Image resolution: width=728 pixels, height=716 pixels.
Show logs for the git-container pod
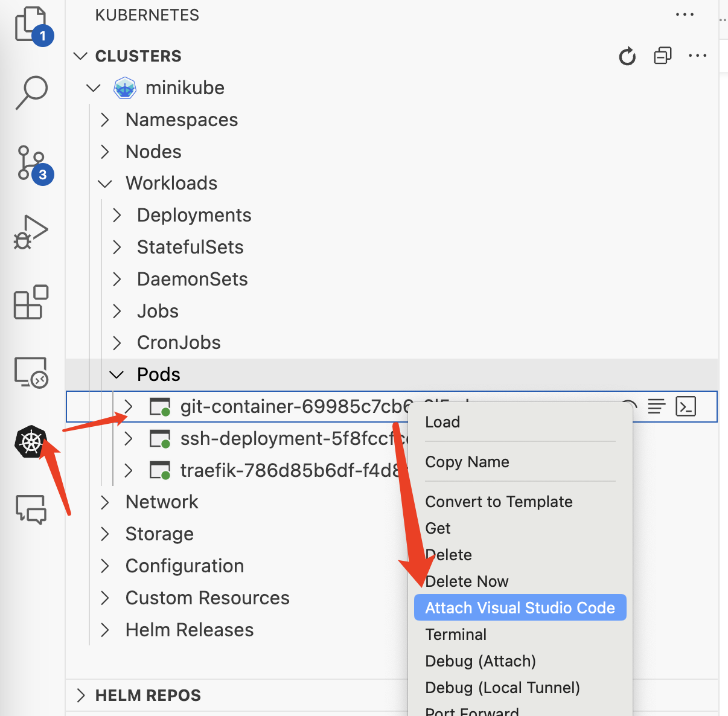tap(656, 406)
